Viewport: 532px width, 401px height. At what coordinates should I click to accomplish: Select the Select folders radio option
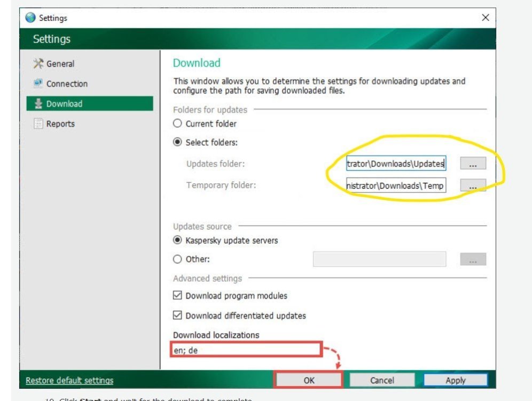(x=177, y=142)
